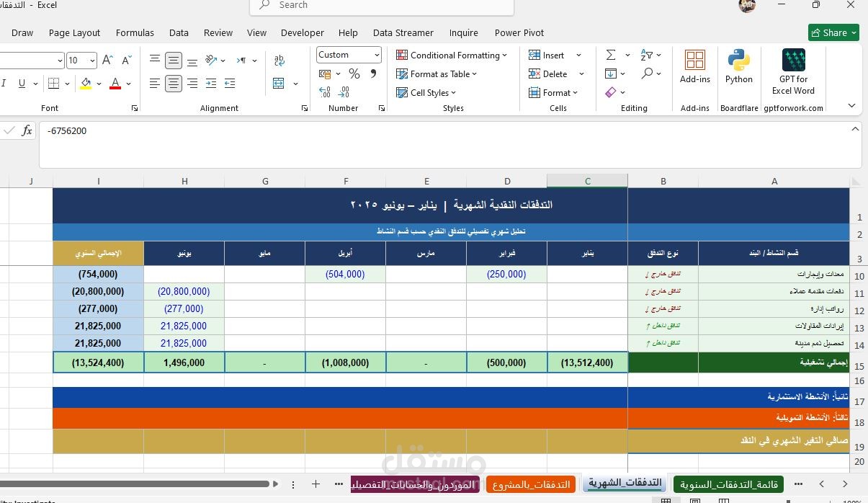Apply borders to the selected cells
This screenshot has width=868, height=503.
[x=53, y=84]
